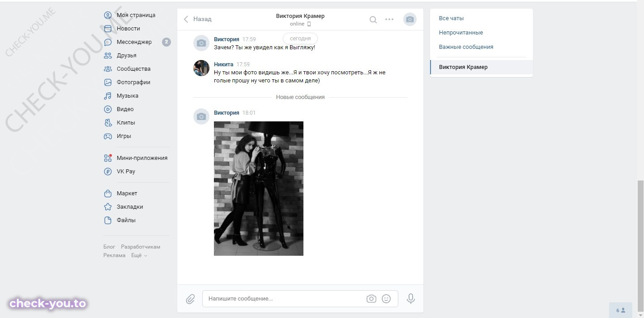The image size is (644, 318).
Task: Click the Игры gamepad icon
Action: pos(108,136)
